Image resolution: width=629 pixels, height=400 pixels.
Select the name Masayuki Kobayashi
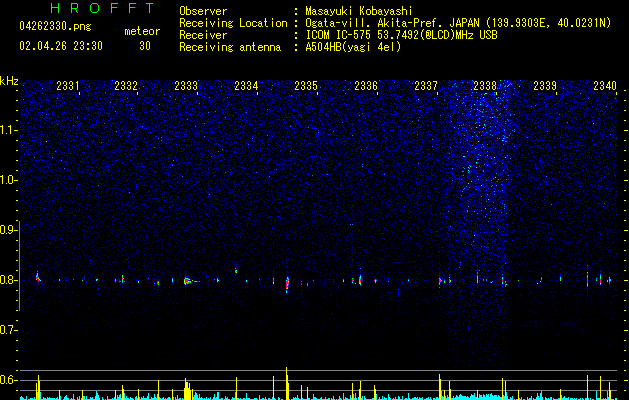coord(359,11)
